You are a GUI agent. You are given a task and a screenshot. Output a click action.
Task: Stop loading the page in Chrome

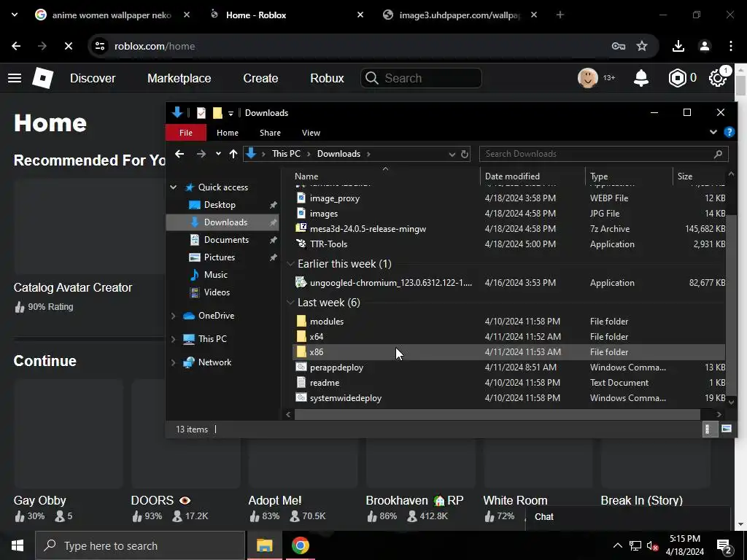[x=68, y=46]
